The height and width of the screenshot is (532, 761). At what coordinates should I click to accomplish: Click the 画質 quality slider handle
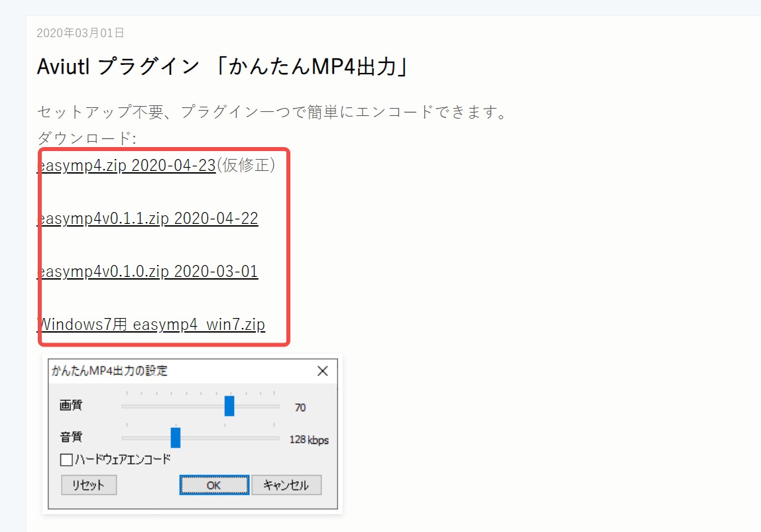point(229,406)
